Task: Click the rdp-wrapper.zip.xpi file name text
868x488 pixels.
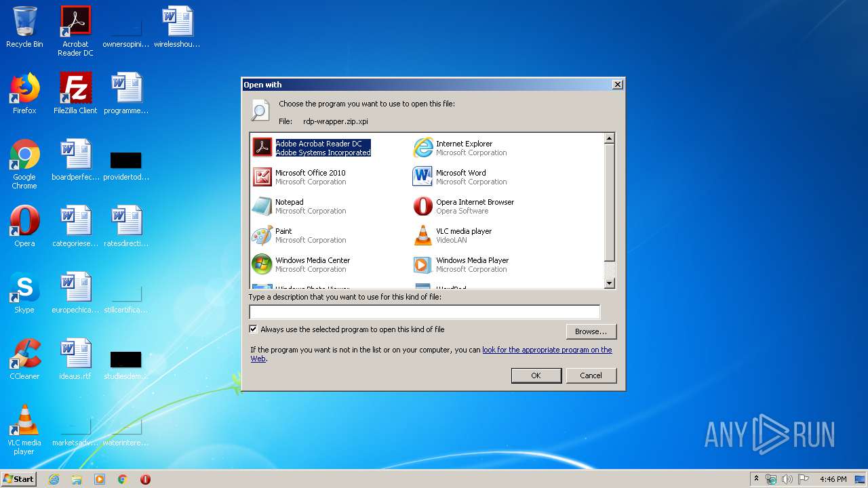Action: pos(336,121)
